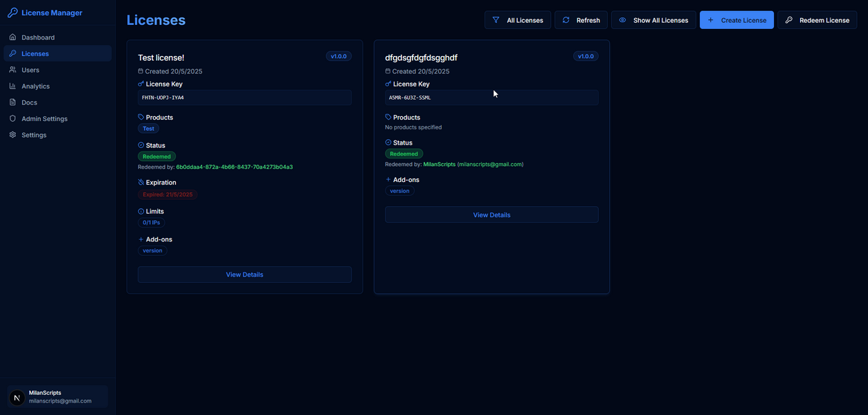Click license key field FHTN-UOPJ-IYA4

pyautogui.click(x=244, y=98)
